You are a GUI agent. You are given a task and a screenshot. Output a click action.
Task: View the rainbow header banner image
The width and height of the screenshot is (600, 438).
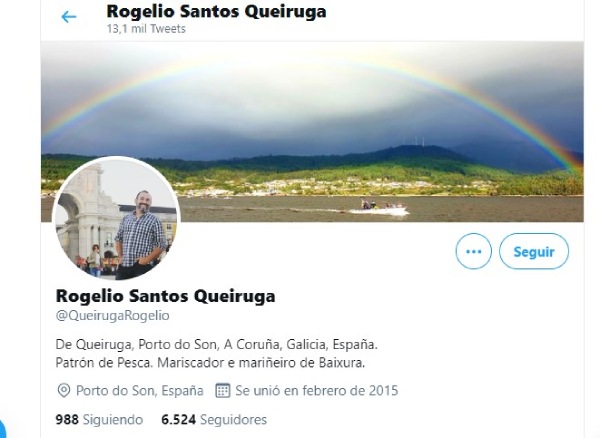pos(312,132)
